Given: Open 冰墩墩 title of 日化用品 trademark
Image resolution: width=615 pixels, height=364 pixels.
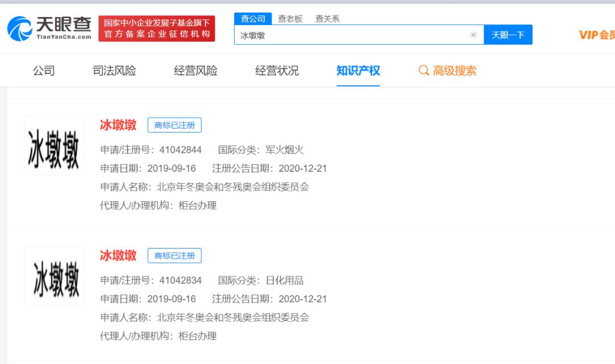Looking at the screenshot, I should tap(118, 255).
